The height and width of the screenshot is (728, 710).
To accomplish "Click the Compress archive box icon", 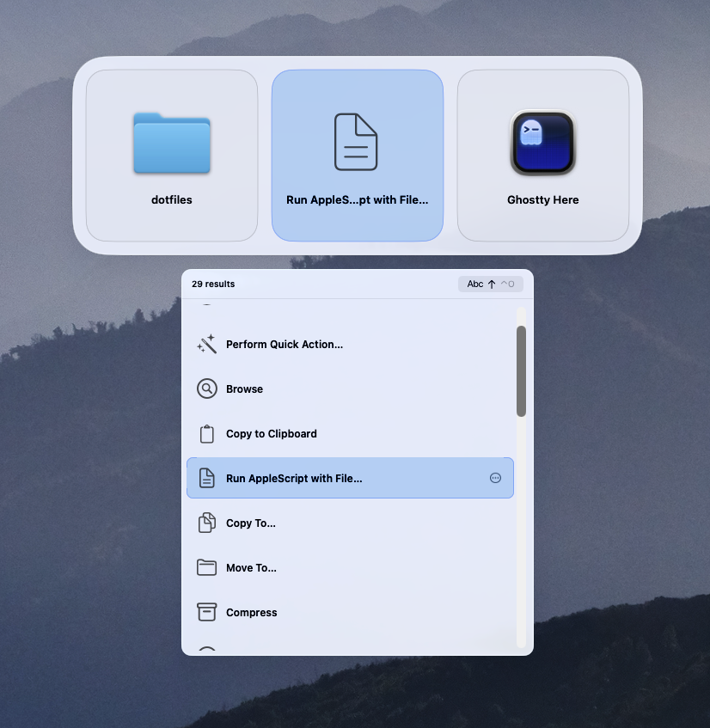I will [x=206, y=612].
